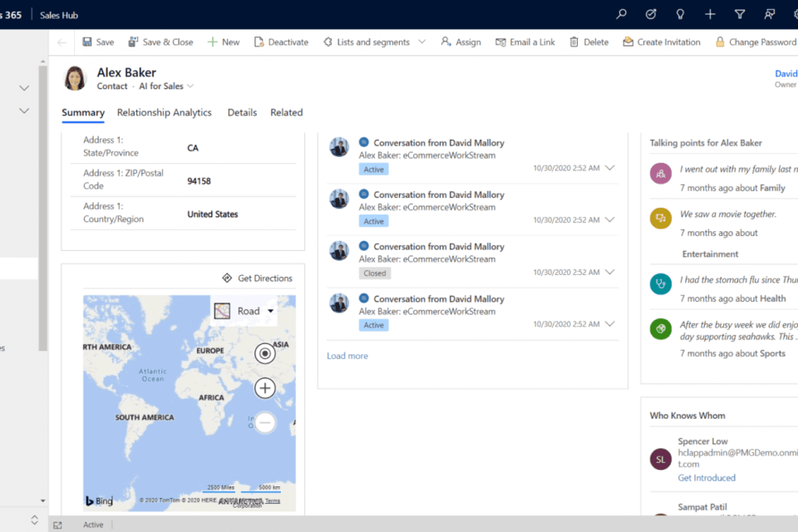This screenshot has width=798, height=532.
Task: Click the locate me map button
Action: tap(265, 353)
